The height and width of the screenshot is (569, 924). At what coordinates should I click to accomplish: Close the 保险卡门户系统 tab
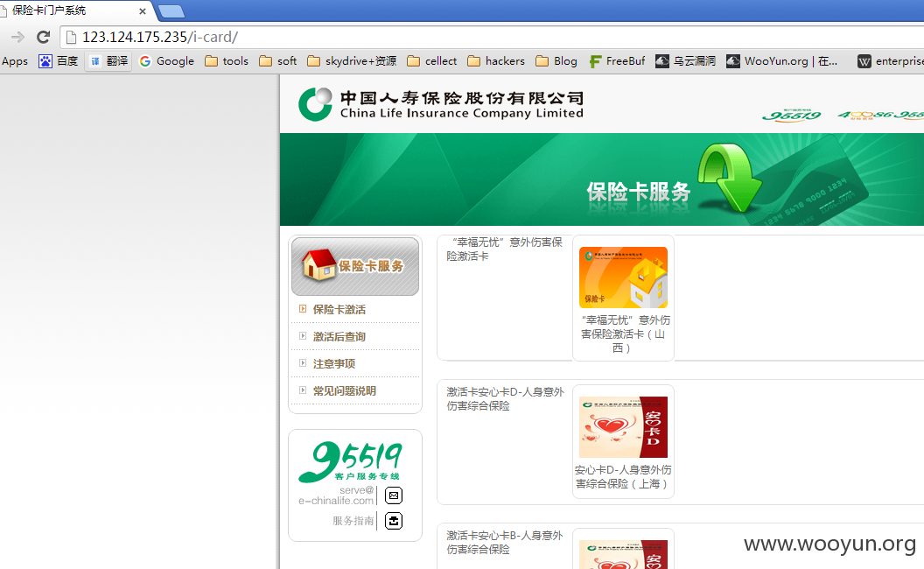pyautogui.click(x=142, y=11)
